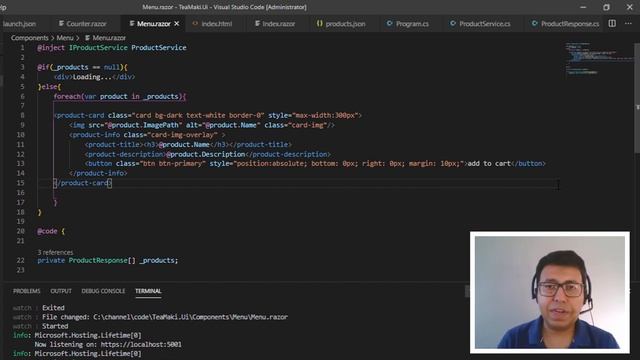
Task: Click the presenter webcam overlay
Action: [x=549, y=292]
